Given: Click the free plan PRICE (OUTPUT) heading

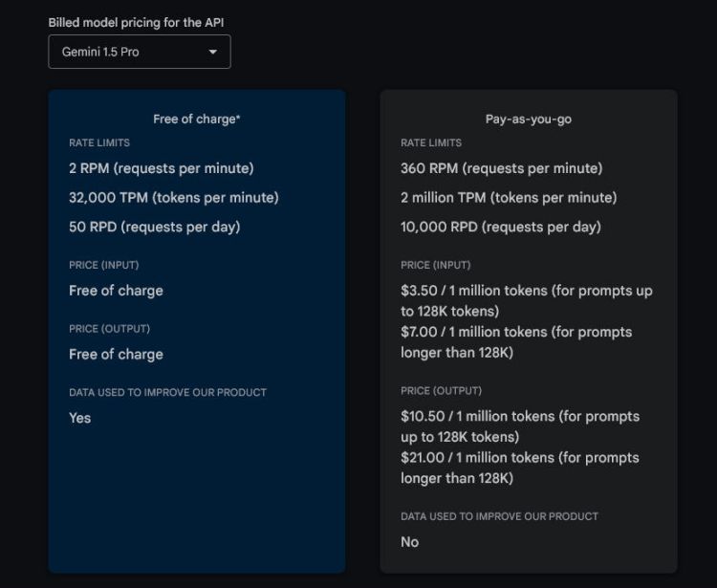Looking at the screenshot, I should [110, 329].
